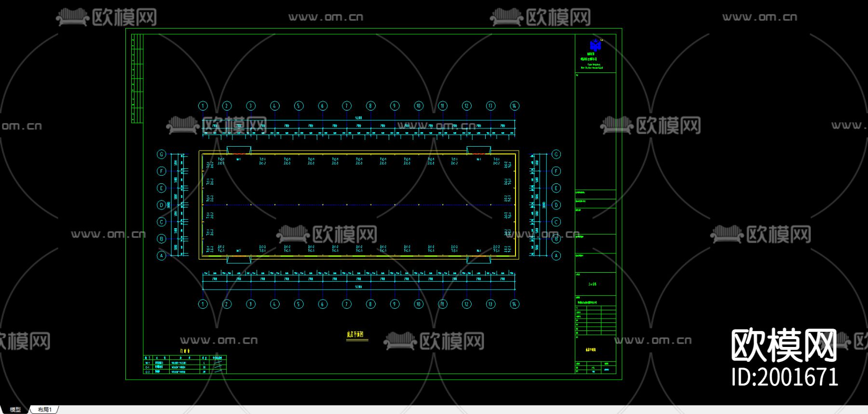
Task: Select the blue company logo in title block
Action: pos(596,45)
